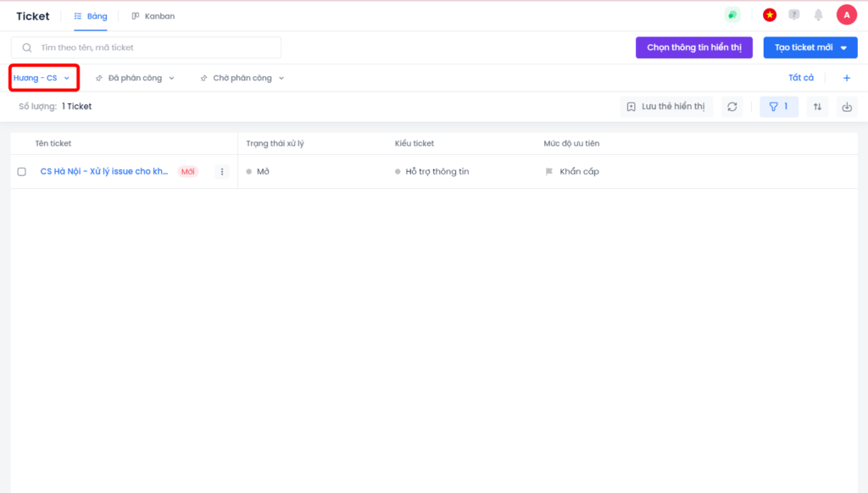
Task: Expand the Chờ phân công dropdown chevron
Action: pyautogui.click(x=281, y=78)
